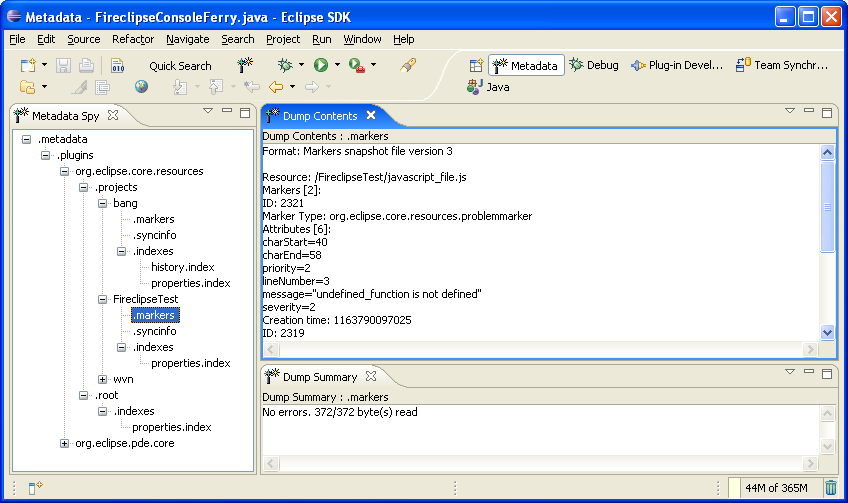Click the Print toolbar icon

click(x=86, y=65)
